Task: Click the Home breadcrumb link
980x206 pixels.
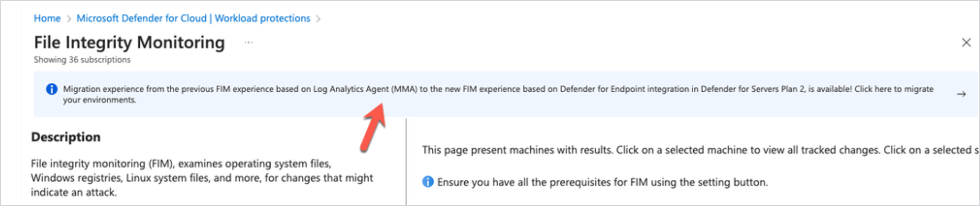Action: (x=47, y=19)
